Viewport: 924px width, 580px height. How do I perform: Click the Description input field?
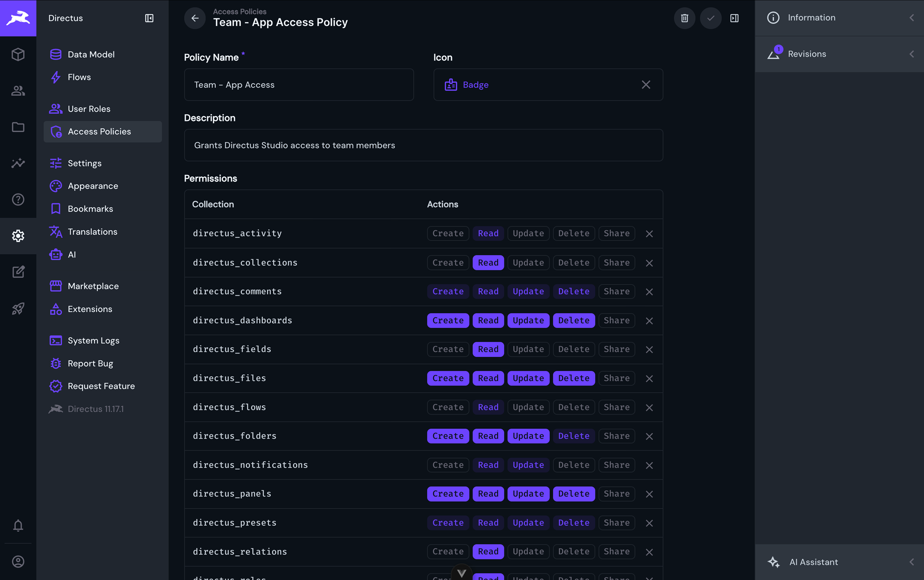(x=424, y=145)
